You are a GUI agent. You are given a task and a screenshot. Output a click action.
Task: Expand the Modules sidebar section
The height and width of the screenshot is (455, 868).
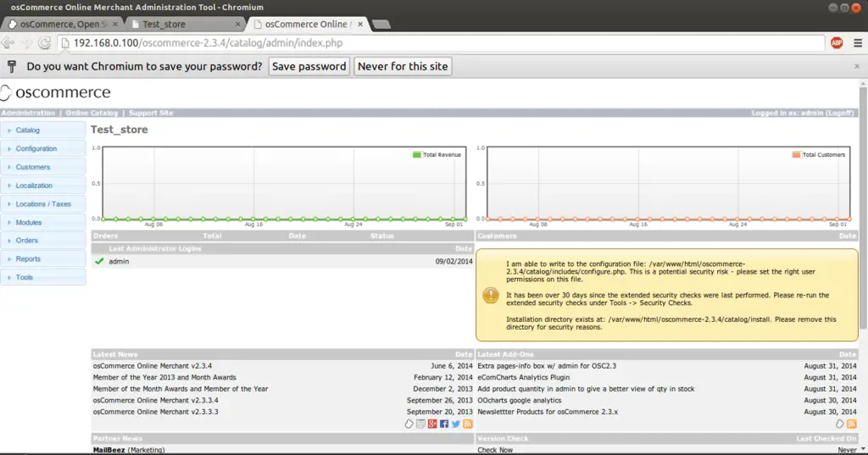[x=43, y=222]
